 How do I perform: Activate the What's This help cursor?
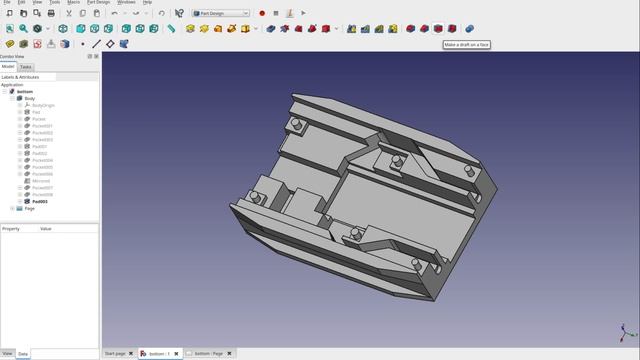(x=179, y=13)
